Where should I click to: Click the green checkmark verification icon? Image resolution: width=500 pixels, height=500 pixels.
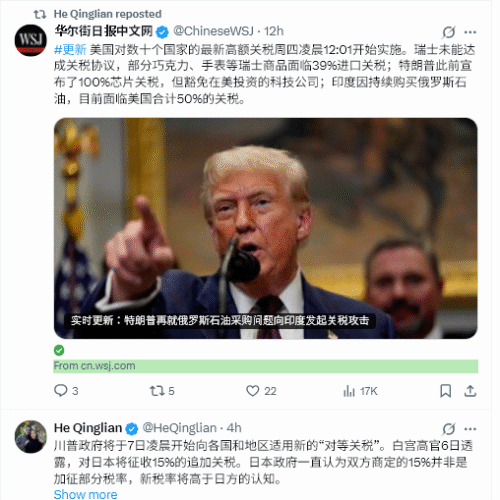coord(59,350)
